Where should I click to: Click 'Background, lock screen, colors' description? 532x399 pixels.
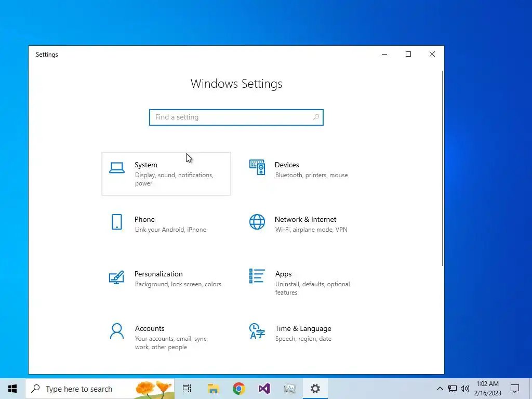(178, 284)
